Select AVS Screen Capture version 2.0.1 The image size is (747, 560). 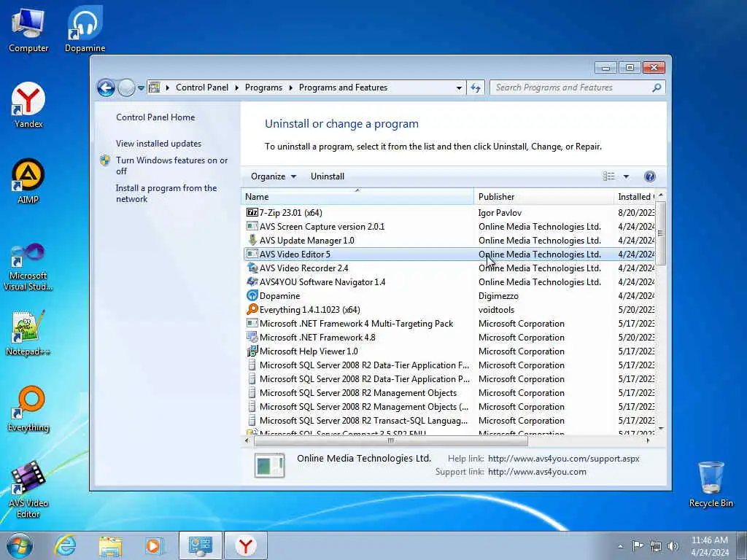tap(449, 227)
